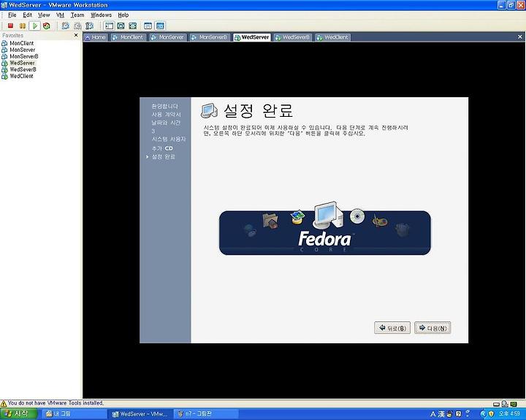526x420 pixels.
Task: Click the Full Screen toolbar icon
Action: (x=132, y=26)
